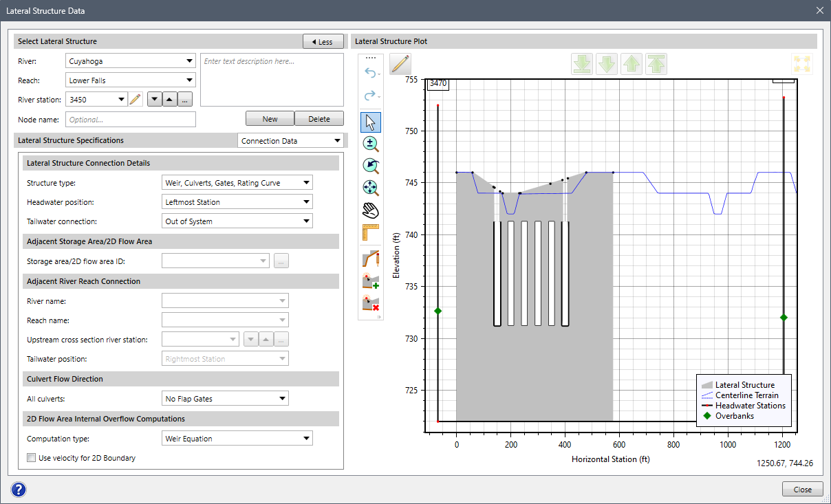Go to the next river station up arrow
This screenshot has height=504, width=831.
(x=170, y=100)
